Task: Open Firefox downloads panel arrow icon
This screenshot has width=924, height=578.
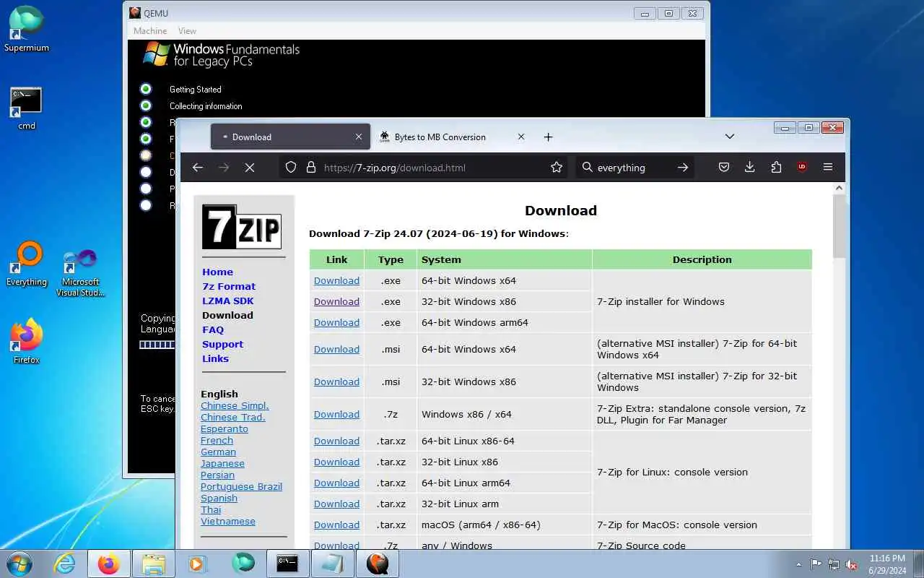Action: tap(750, 167)
